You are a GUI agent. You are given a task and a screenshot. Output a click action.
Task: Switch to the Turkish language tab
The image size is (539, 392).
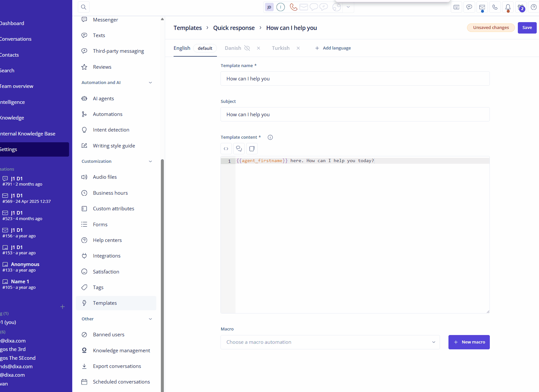pos(281,48)
